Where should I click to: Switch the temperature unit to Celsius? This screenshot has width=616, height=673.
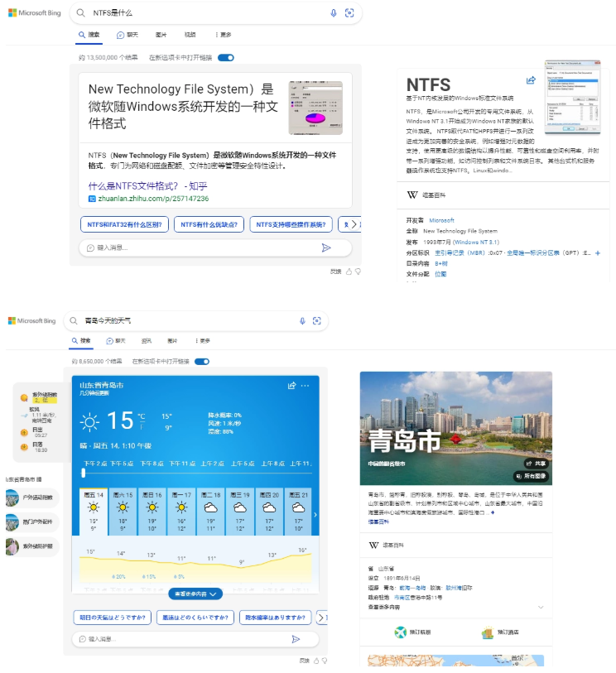coord(142,416)
